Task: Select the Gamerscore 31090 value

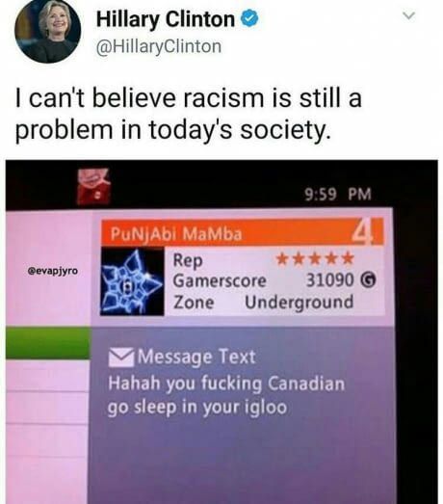Action: [x=330, y=280]
